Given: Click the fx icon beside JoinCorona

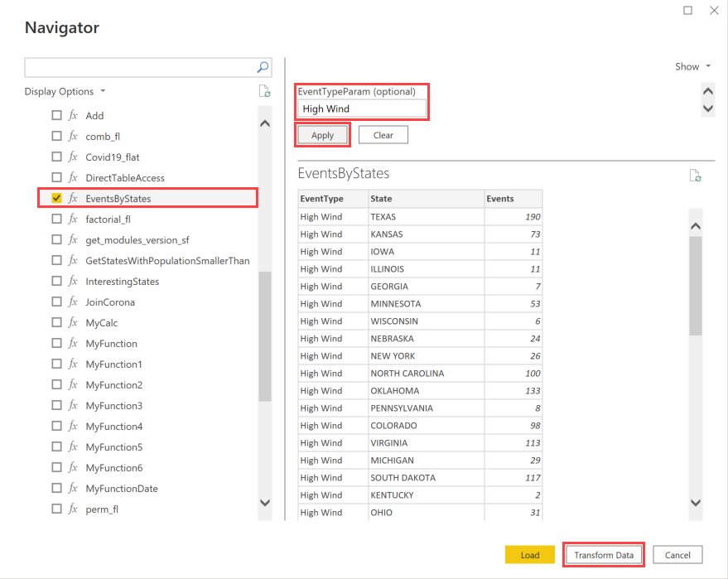Looking at the screenshot, I should 73,302.
